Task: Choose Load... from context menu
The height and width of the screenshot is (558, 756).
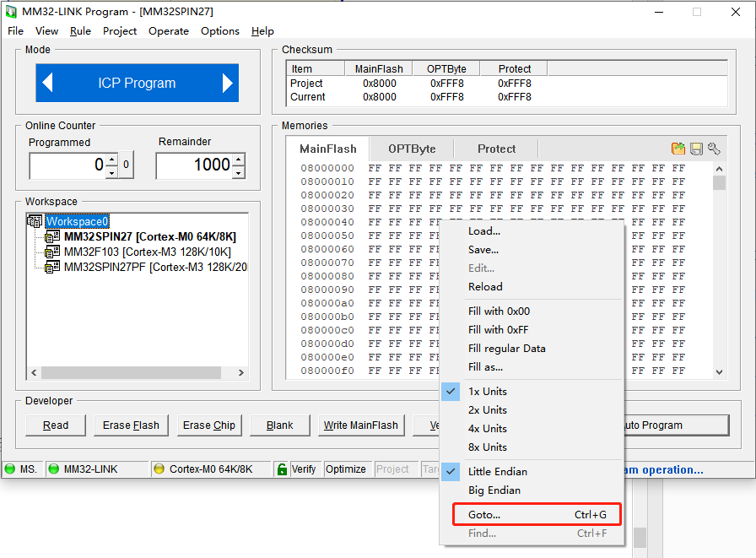Action: click(x=532, y=231)
